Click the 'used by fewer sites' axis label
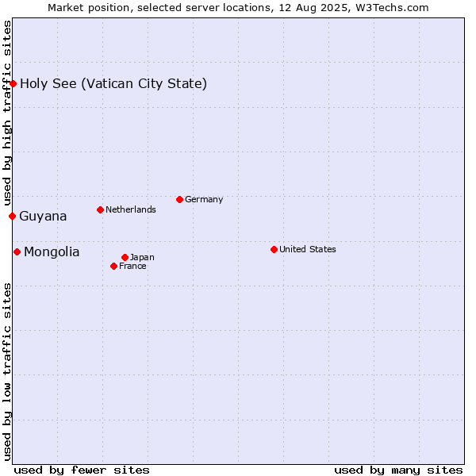Screen dimensions: 476x476 pyautogui.click(x=82, y=470)
